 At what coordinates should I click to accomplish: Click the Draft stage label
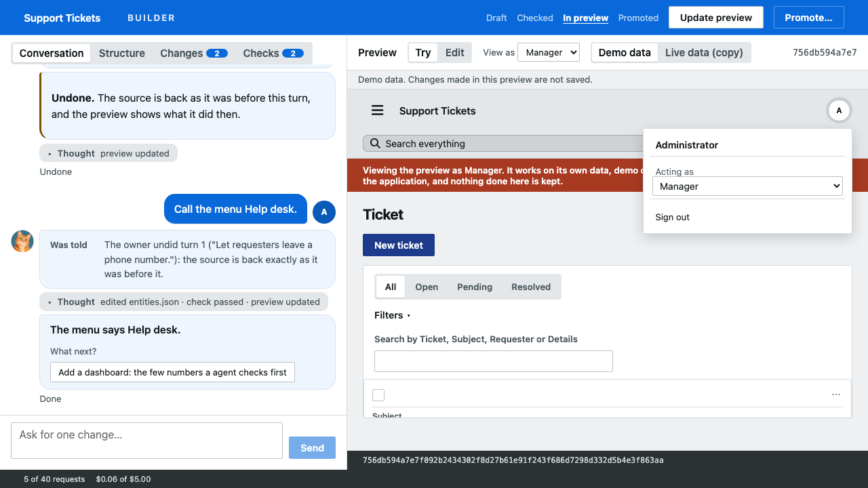[496, 18]
